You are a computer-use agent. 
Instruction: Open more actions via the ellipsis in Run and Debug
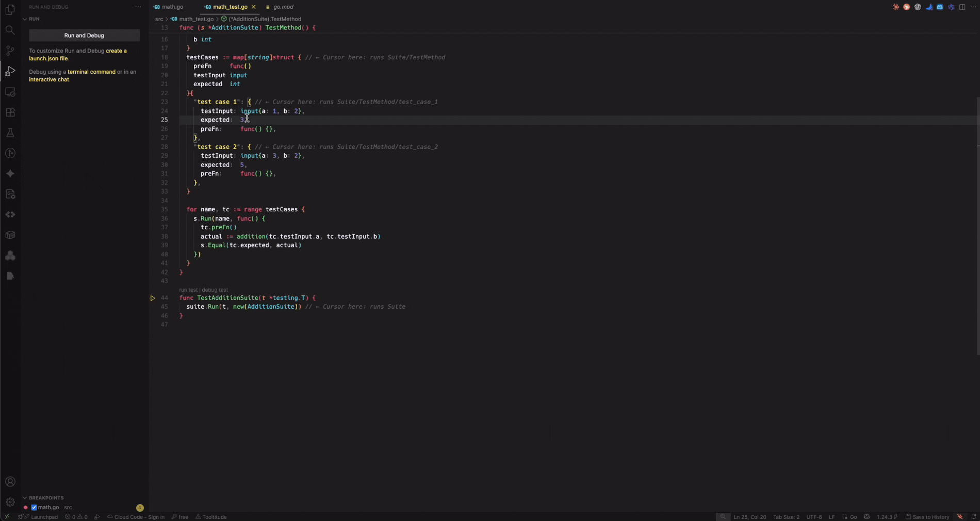[x=138, y=7]
